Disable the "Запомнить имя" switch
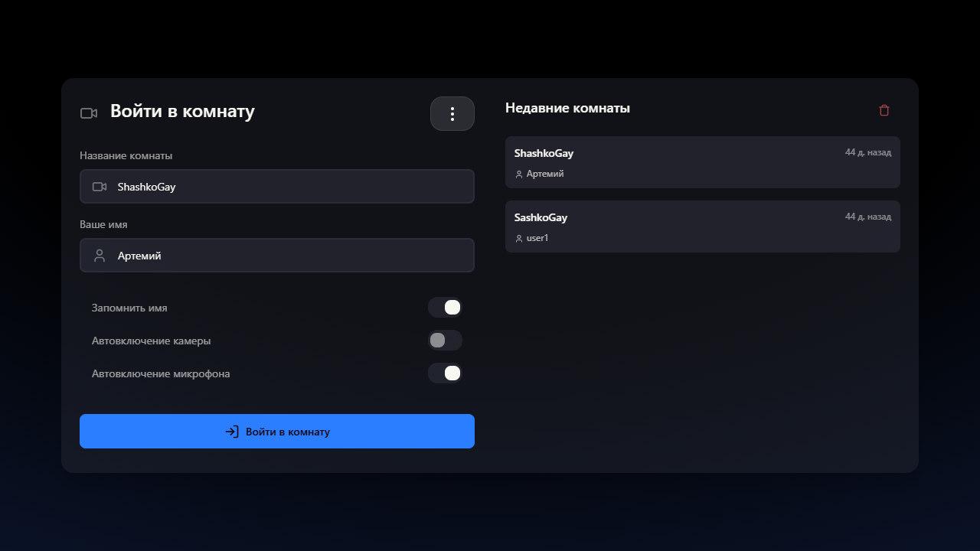Viewport: 980px width, 551px height. click(445, 308)
